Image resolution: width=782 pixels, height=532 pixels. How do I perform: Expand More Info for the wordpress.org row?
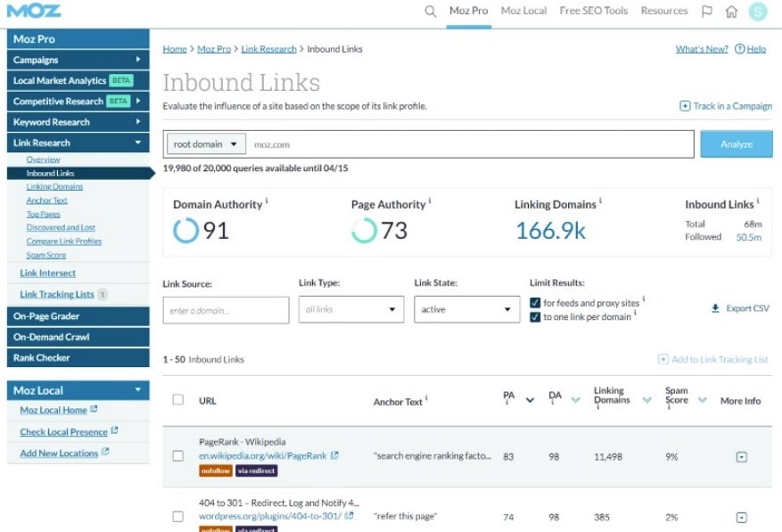point(742,518)
